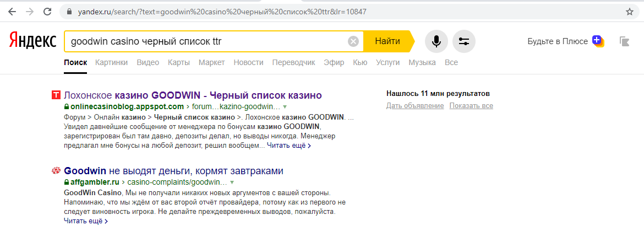This screenshot has width=644, height=231.
Task: Open the Yandex logo home link
Action: point(32,41)
